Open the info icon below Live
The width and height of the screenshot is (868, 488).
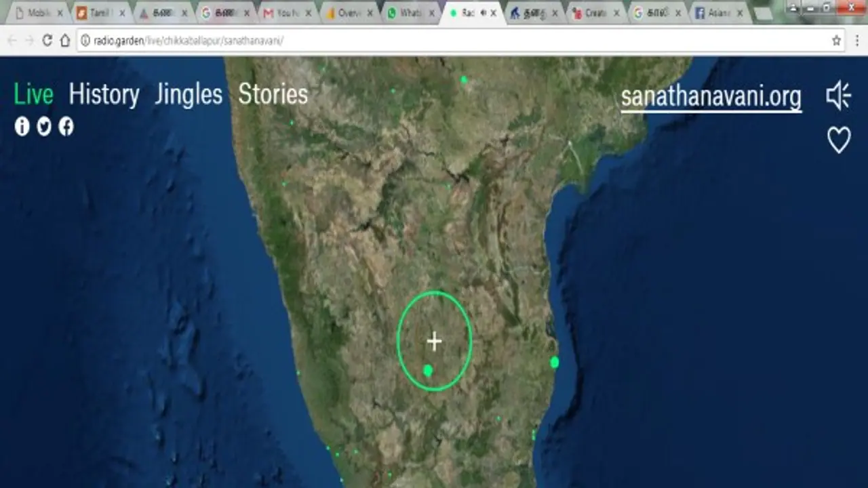[x=22, y=127]
